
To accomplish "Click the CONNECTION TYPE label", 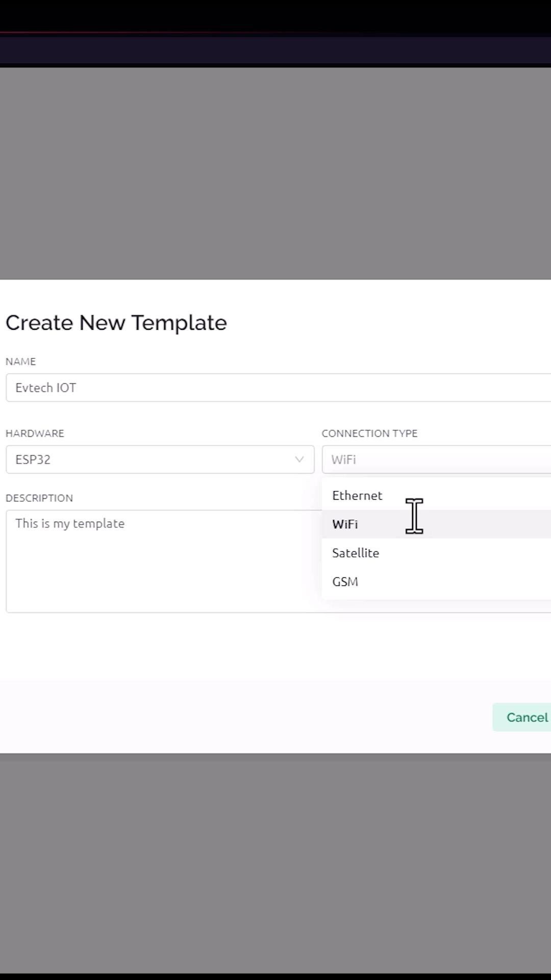I will click(x=369, y=433).
